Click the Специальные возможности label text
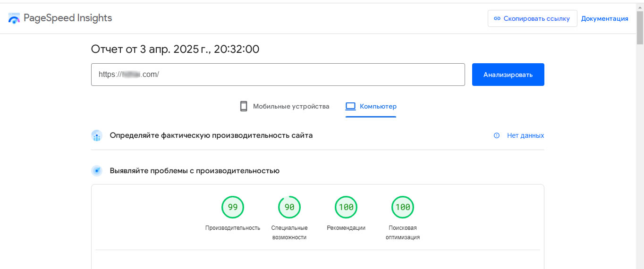 [289, 233]
